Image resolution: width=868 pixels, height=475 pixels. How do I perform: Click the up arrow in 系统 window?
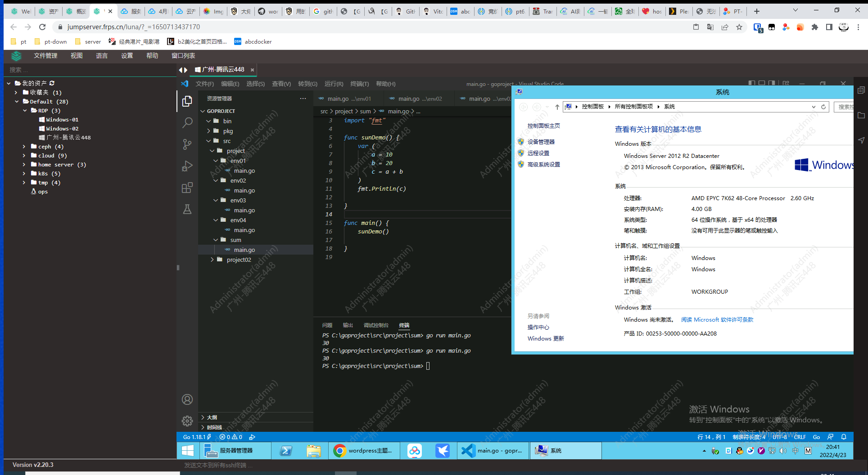(x=557, y=107)
